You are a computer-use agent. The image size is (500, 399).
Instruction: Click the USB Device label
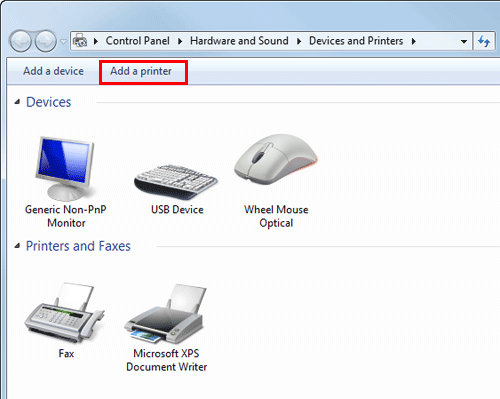point(177,209)
